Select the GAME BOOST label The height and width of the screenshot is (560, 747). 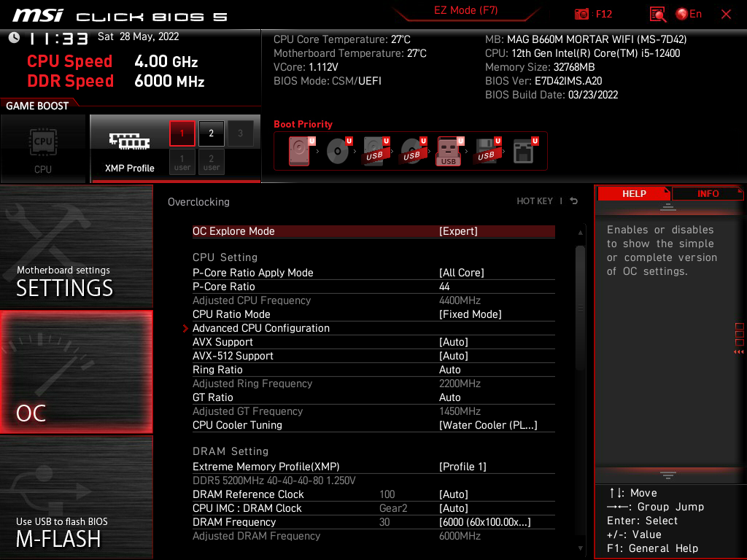[37, 106]
